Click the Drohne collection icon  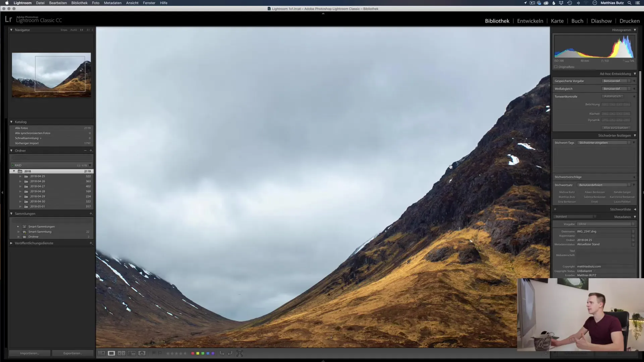24,237
